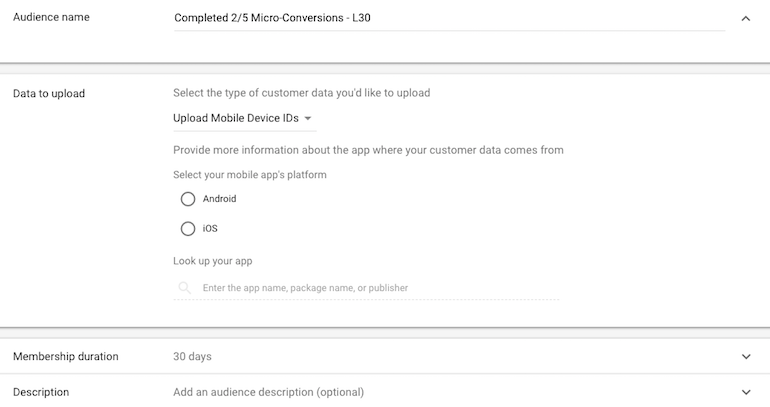770x407 pixels.
Task: Click the Audience name section label
Action: coord(51,17)
